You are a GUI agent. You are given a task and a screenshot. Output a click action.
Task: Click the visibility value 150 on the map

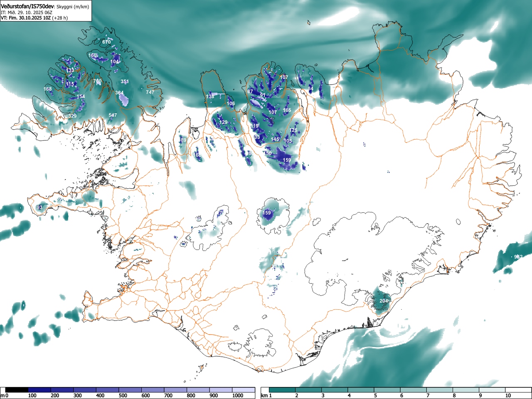[x=268, y=153]
